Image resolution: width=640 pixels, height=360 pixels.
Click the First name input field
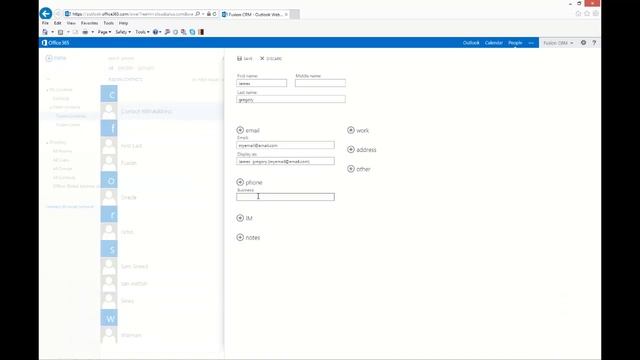[262, 83]
